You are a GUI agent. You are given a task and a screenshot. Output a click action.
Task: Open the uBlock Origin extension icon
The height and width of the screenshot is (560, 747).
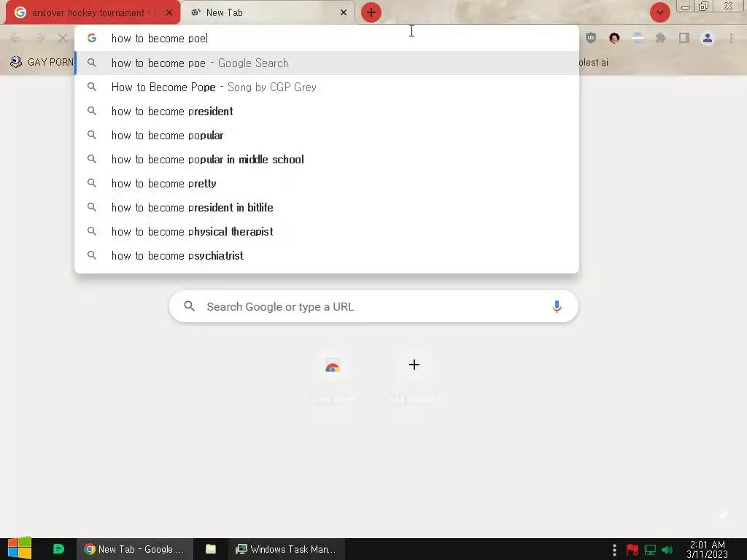[591, 38]
